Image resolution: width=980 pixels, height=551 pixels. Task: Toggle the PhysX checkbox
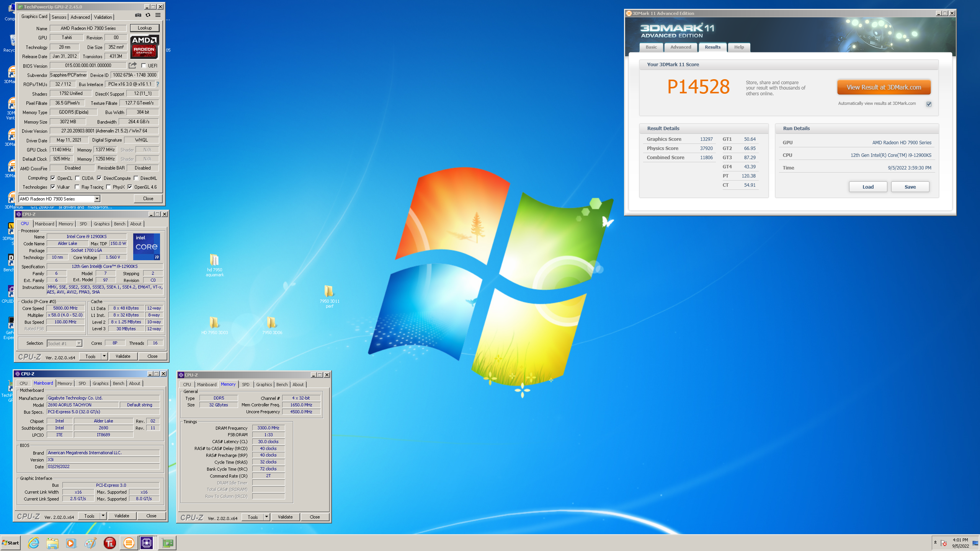[x=108, y=187]
